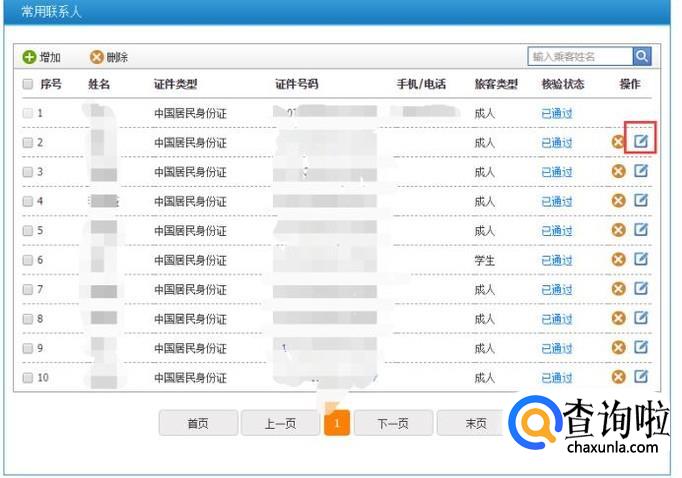The height and width of the screenshot is (478, 682).
Task: Click the 证件号码 column header
Action: pos(297,84)
